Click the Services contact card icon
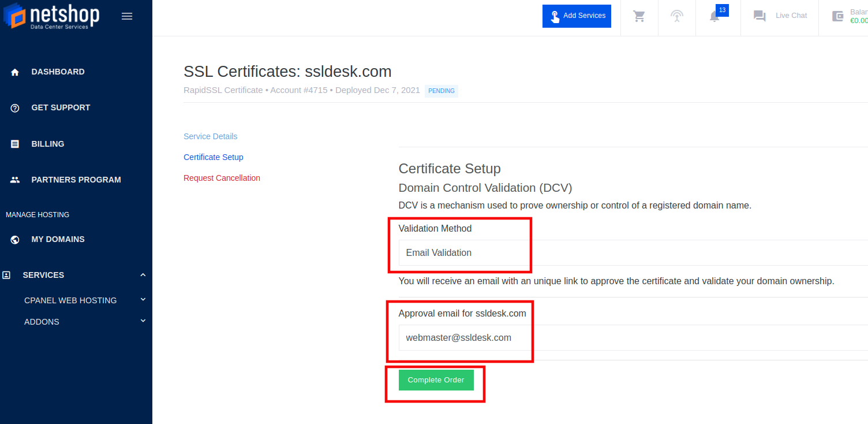 pyautogui.click(x=6, y=276)
